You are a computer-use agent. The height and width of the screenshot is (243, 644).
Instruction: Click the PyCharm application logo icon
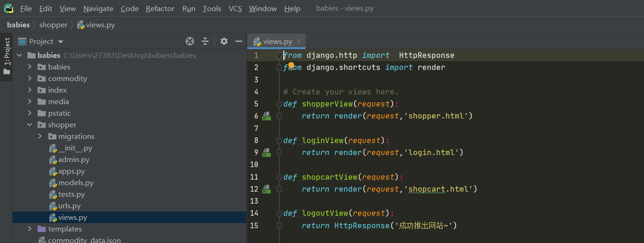tap(9, 8)
